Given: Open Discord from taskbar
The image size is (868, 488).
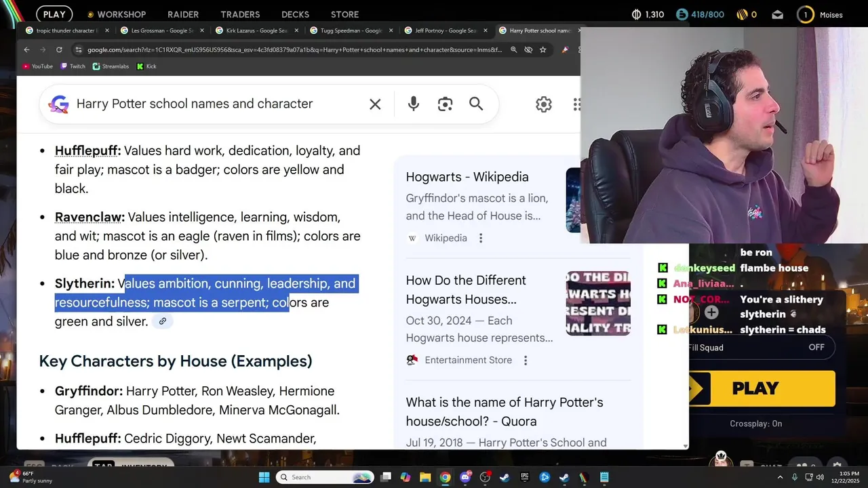Looking at the screenshot, I should pyautogui.click(x=465, y=477).
